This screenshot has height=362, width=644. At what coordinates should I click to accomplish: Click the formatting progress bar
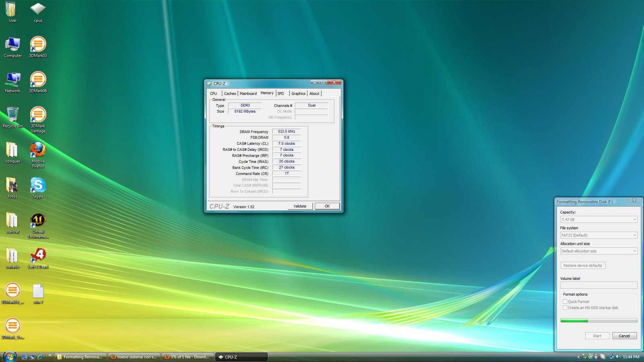599,321
